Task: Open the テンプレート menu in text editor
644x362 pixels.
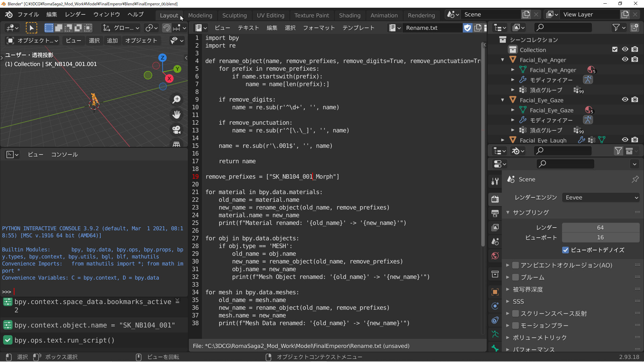Action: [x=358, y=28]
